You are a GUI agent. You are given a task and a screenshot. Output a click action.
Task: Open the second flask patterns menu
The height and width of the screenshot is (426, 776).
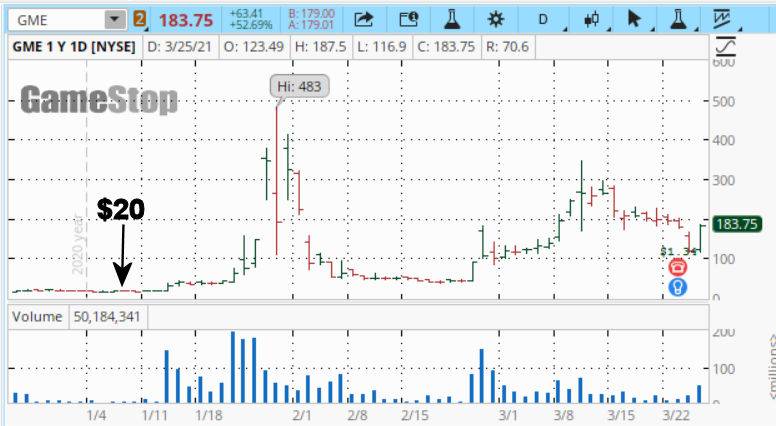point(678,20)
